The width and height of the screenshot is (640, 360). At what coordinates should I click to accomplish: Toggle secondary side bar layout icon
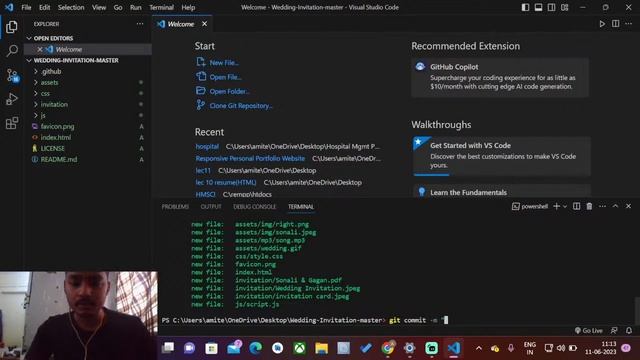(x=551, y=7)
